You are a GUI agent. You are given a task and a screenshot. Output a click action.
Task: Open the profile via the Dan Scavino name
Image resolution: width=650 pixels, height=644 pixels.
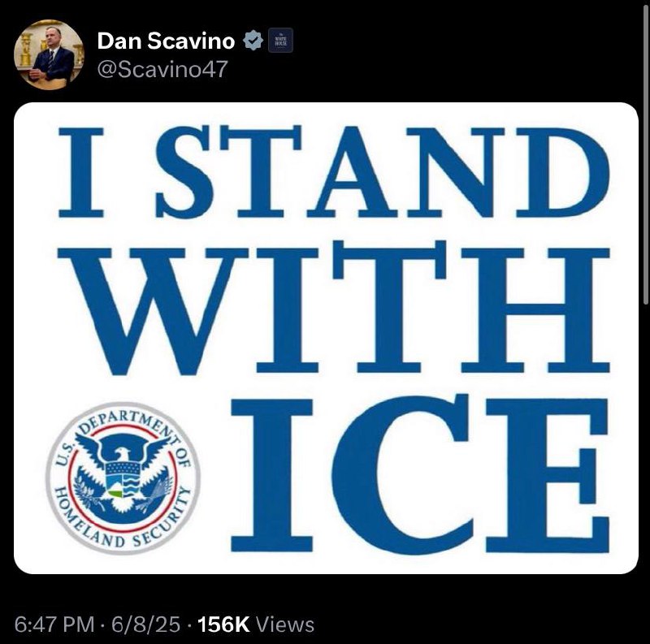coord(166,41)
